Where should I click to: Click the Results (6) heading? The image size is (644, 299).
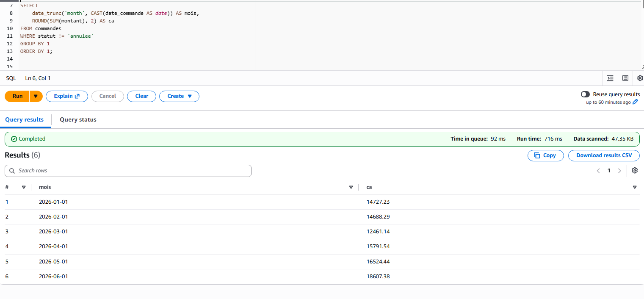tap(22, 155)
